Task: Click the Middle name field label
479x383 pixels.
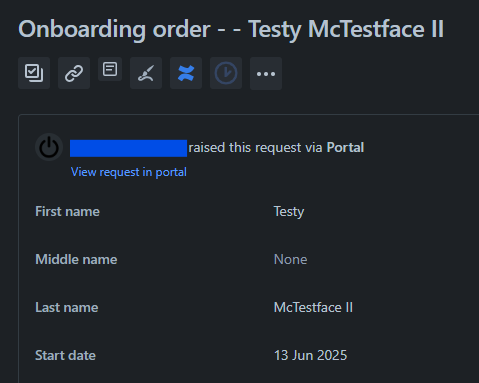Action: click(x=76, y=259)
